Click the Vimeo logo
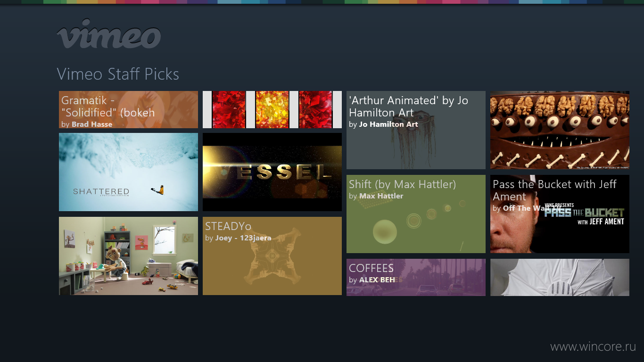644x362 pixels. coord(109,33)
